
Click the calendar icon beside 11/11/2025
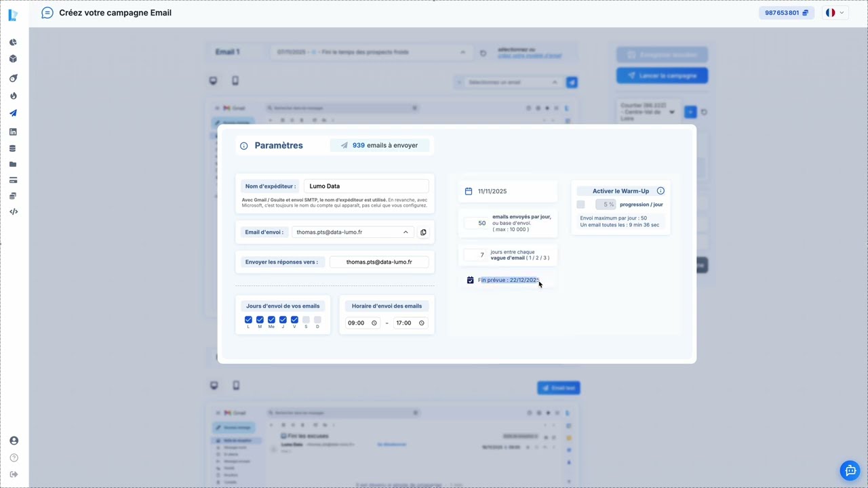tap(469, 191)
